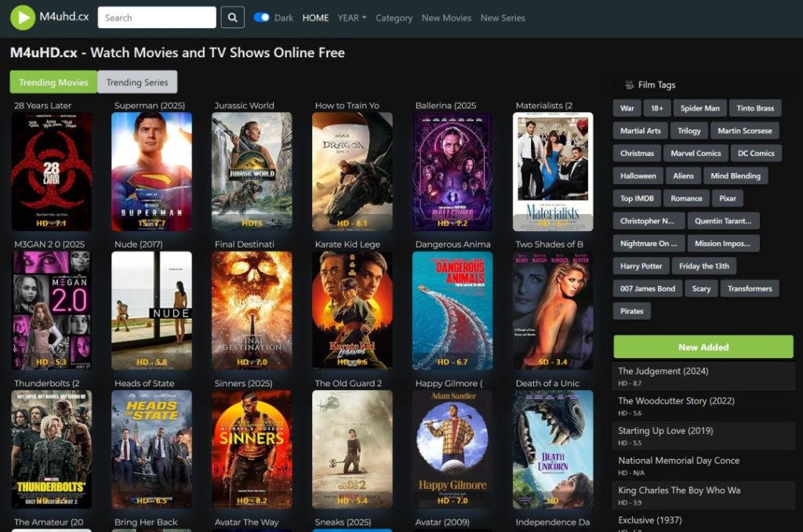
Task: Click the Friday the 13th tag
Action: coord(703,266)
